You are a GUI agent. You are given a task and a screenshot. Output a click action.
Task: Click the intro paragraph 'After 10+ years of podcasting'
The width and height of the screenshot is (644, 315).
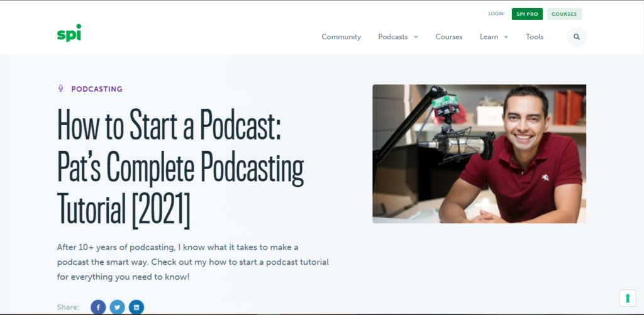click(x=193, y=262)
